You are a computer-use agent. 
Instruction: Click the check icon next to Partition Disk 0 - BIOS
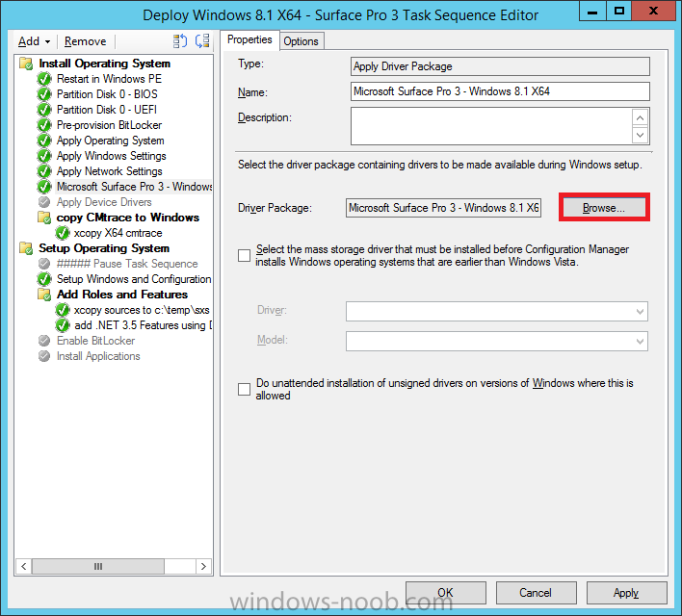[44, 94]
